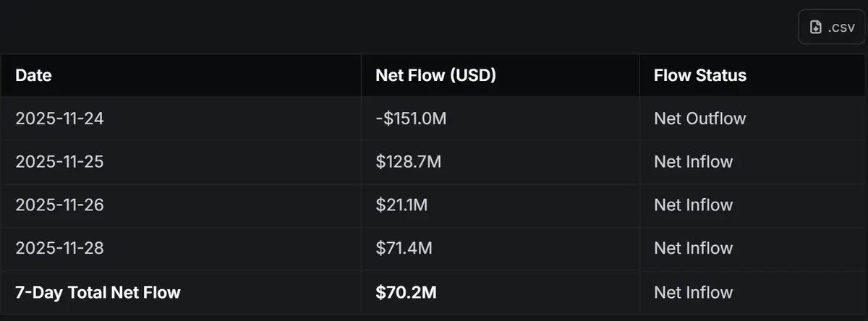Click the $71.4M net flow value

coord(404,249)
